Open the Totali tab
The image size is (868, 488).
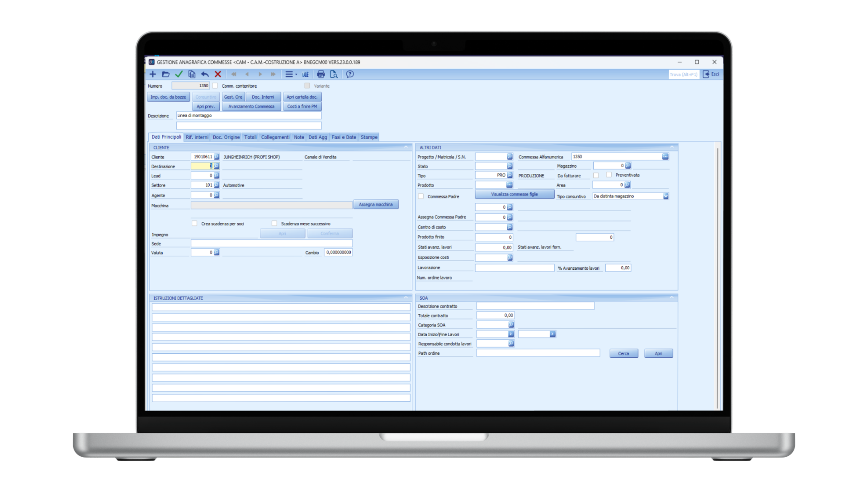pos(250,137)
